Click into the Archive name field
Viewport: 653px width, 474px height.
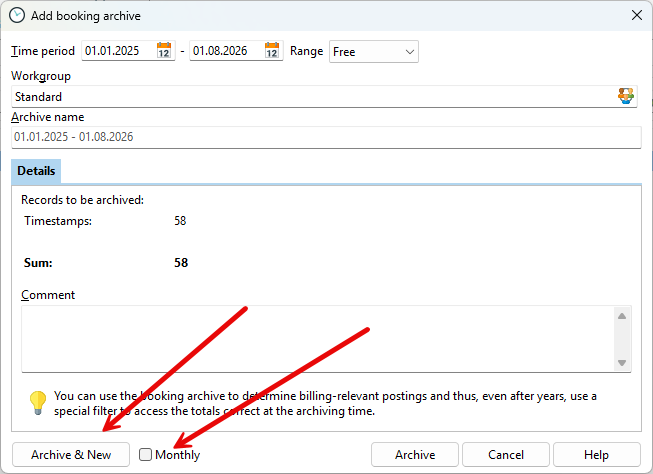(x=325, y=137)
